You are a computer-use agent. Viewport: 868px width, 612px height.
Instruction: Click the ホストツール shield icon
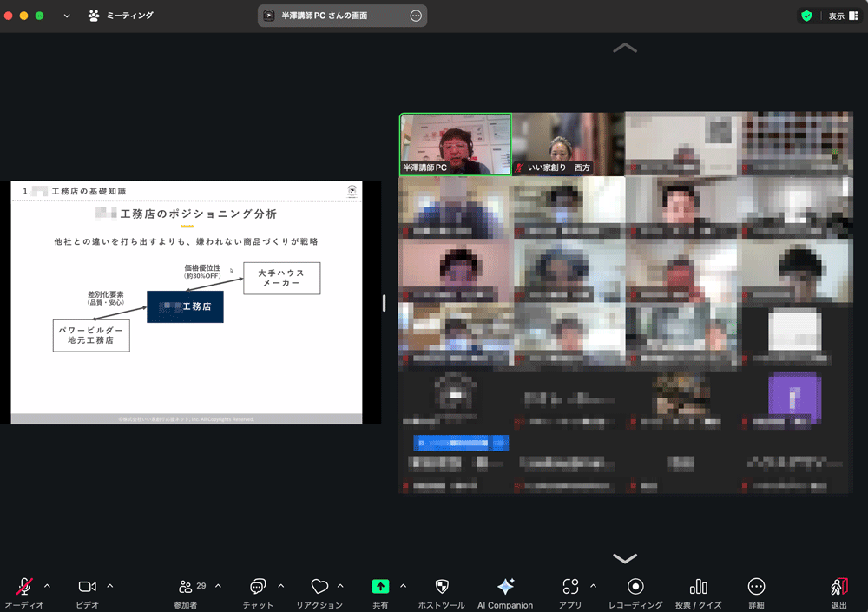coord(441,587)
